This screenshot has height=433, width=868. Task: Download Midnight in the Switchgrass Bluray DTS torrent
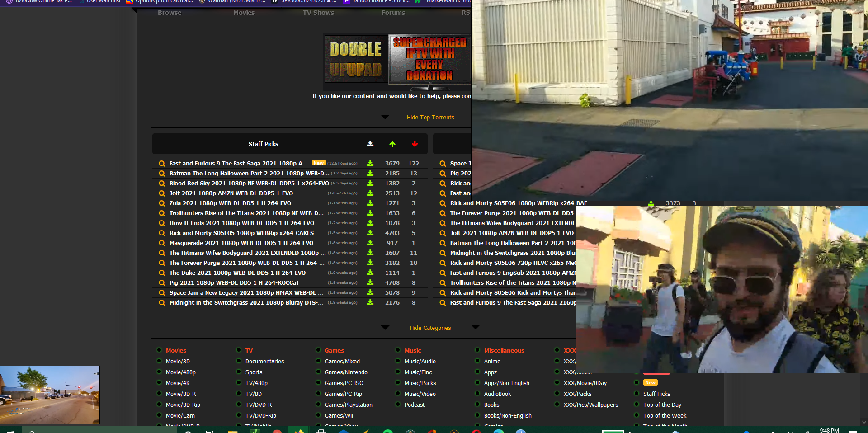(370, 302)
